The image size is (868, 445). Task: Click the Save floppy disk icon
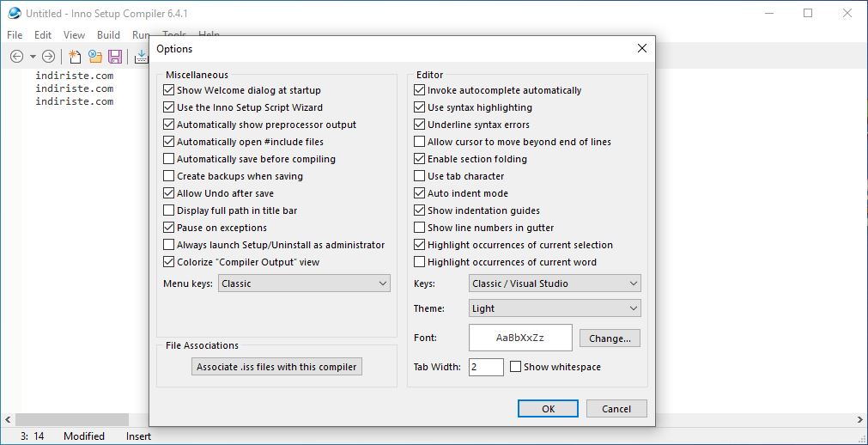pyautogui.click(x=115, y=56)
